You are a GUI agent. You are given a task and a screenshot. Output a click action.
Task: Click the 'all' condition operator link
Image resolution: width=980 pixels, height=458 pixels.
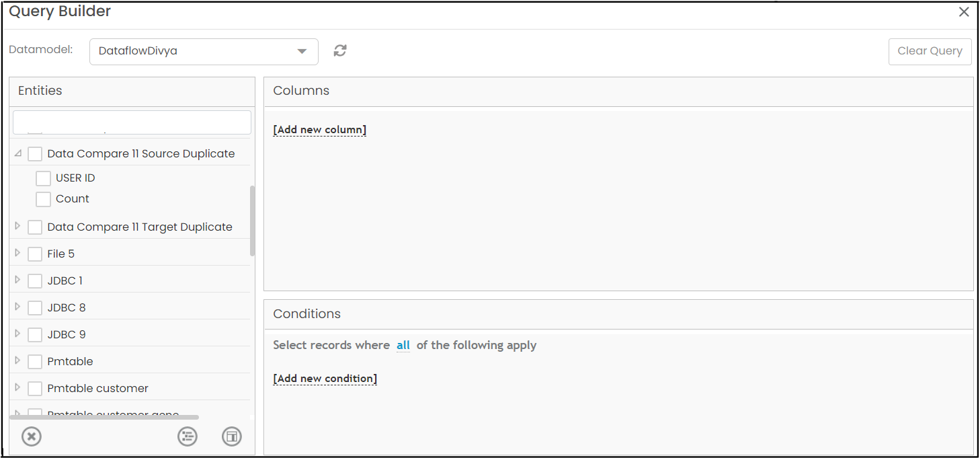click(403, 345)
